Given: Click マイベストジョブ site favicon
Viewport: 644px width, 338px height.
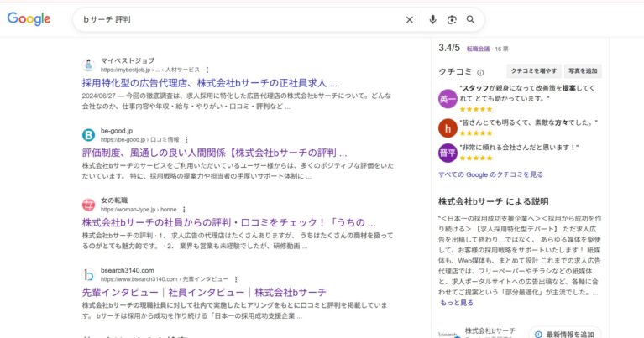Looking at the screenshot, I should 88,65.
